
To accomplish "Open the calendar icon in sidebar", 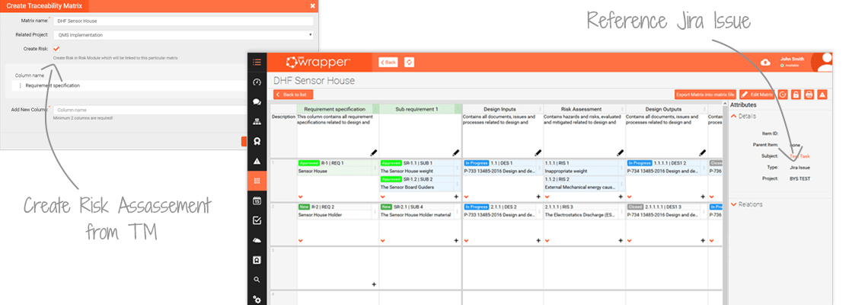I will pos(257,201).
